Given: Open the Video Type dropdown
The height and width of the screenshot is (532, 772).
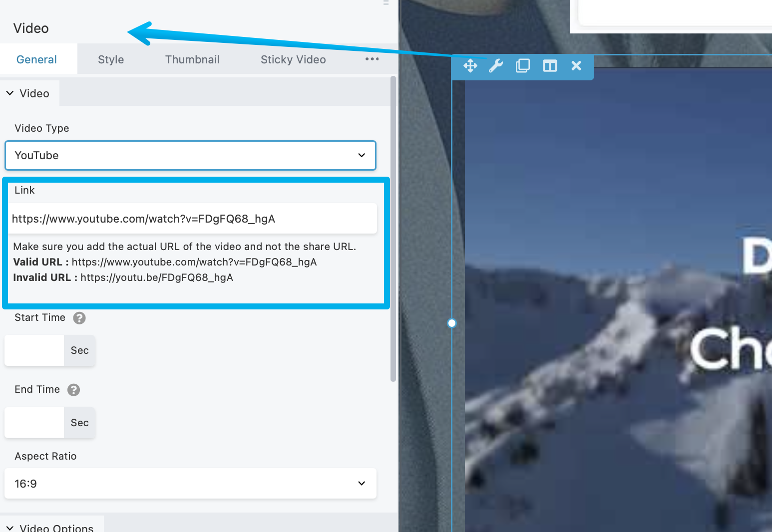Looking at the screenshot, I should point(190,155).
